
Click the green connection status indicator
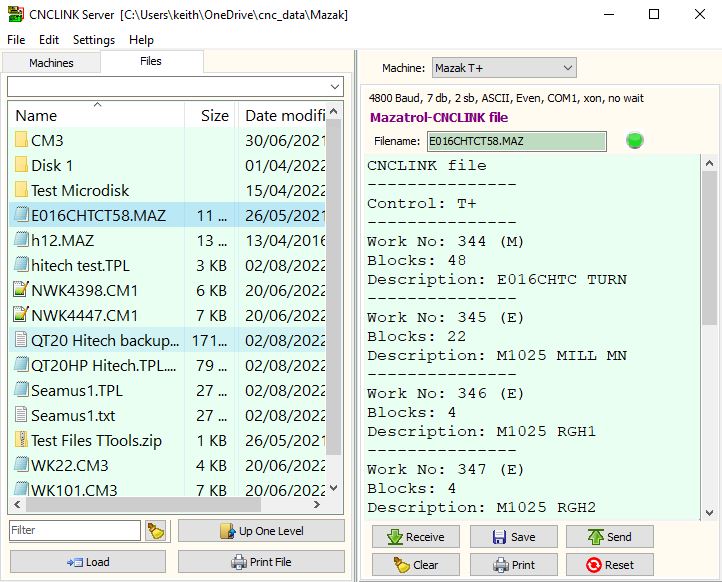634,141
